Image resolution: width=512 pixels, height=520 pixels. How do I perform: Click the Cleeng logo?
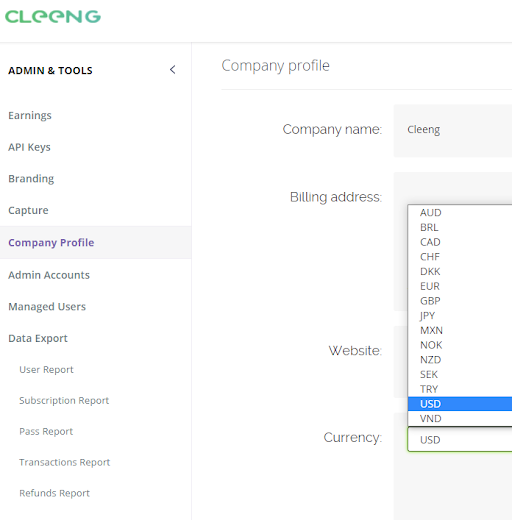(53, 17)
